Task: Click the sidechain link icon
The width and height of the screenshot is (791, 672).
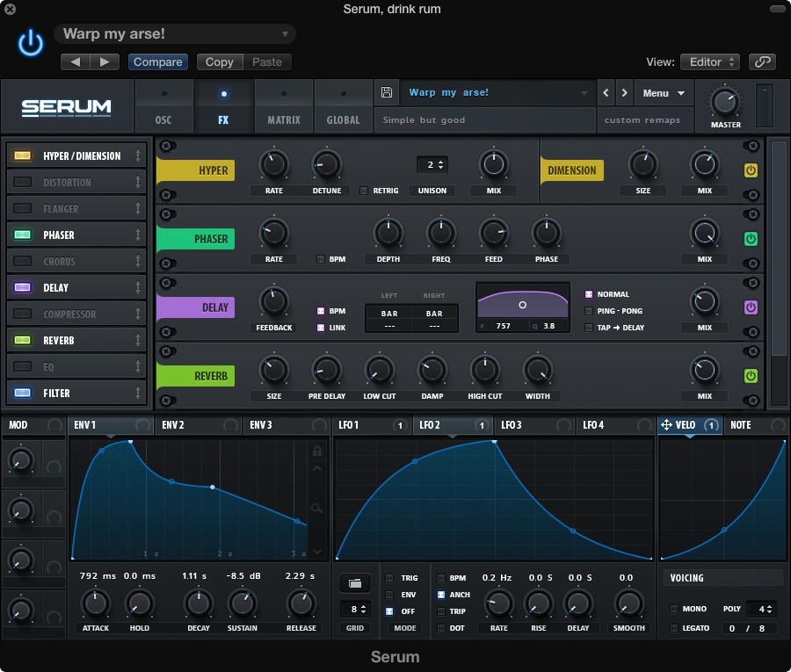Action: [x=762, y=62]
